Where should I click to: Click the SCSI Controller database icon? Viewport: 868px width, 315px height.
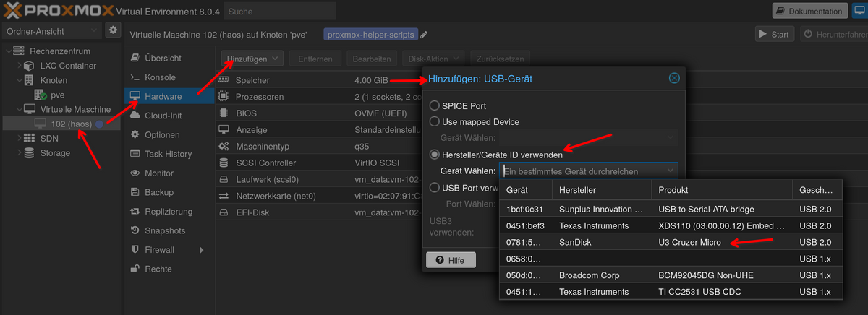point(224,163)
